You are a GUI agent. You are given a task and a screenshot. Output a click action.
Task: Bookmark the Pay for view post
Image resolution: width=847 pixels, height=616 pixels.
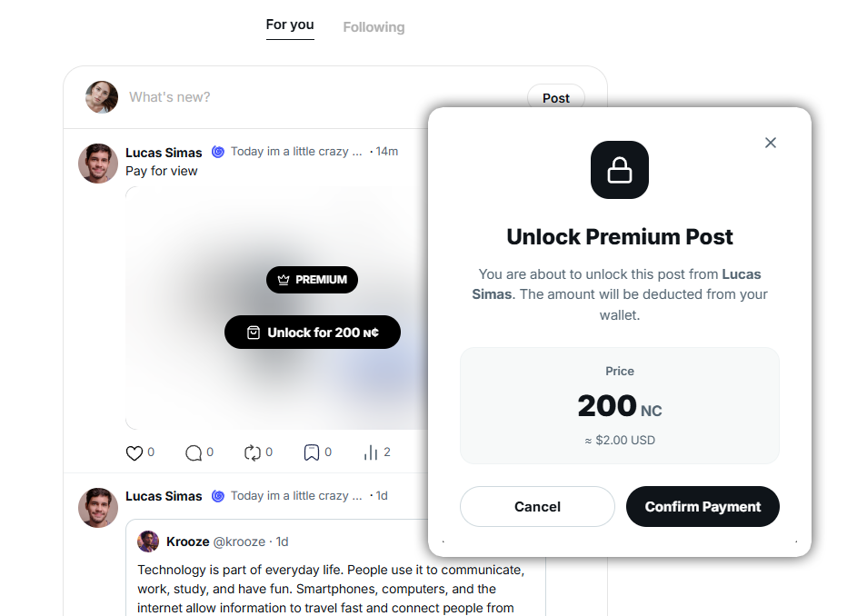click(x=312, y=452)
